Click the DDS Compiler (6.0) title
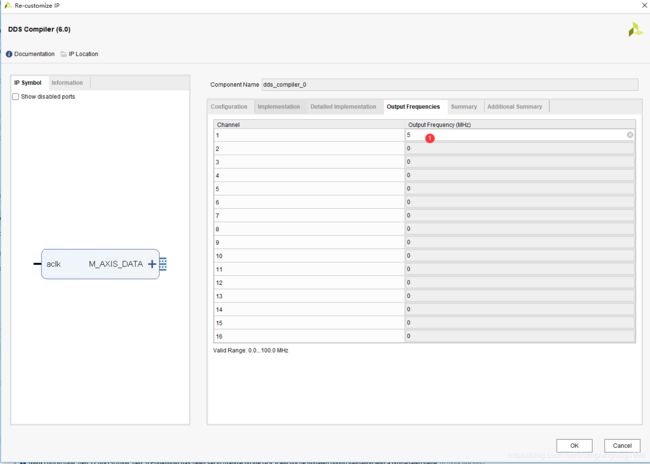This screenshot has height=464, width=650. click(39, 29)
